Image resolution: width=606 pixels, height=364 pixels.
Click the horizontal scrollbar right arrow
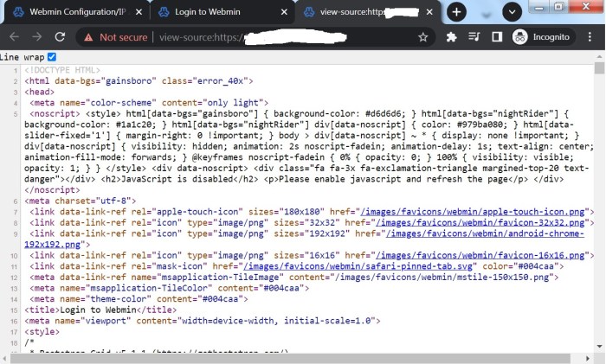(588, 359)
